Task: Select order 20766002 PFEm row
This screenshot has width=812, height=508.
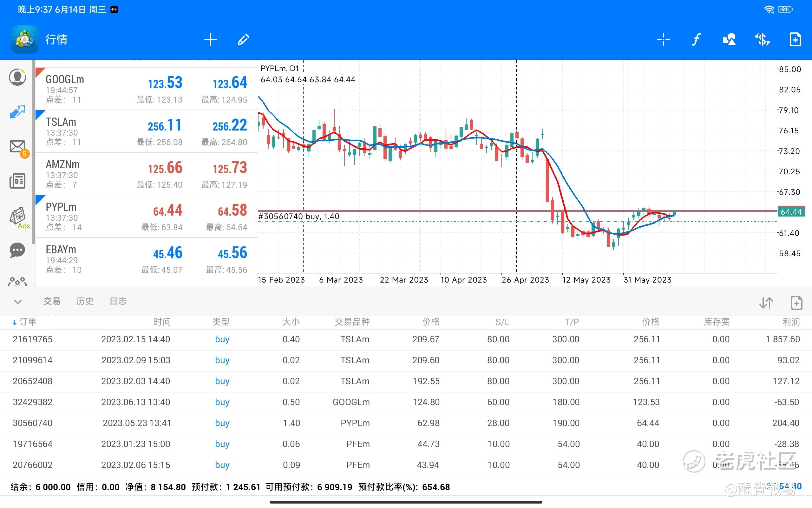Action: click(x=406, y=465)
